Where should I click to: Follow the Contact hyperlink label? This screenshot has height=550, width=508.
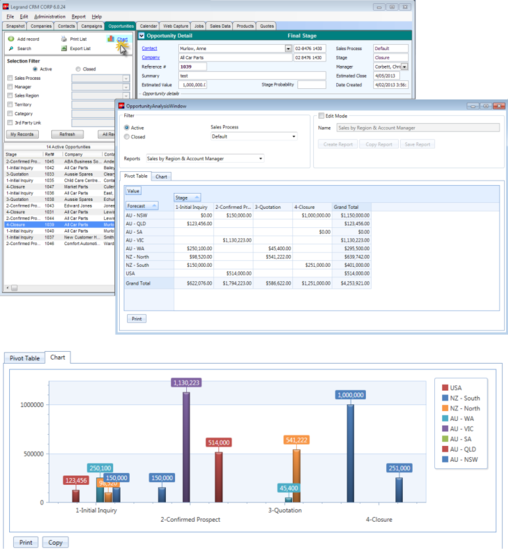pyautogui.click(x=149, y=48)
